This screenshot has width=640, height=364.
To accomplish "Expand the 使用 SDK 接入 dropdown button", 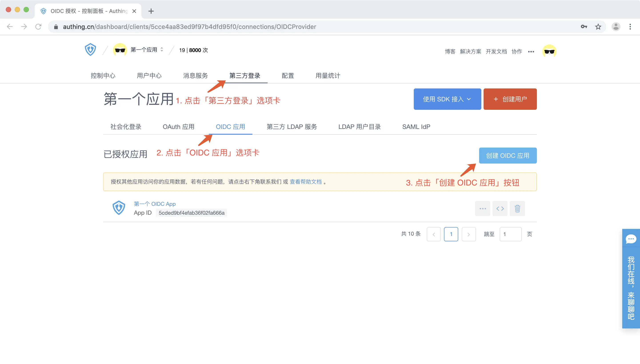I will pos(447,99).
